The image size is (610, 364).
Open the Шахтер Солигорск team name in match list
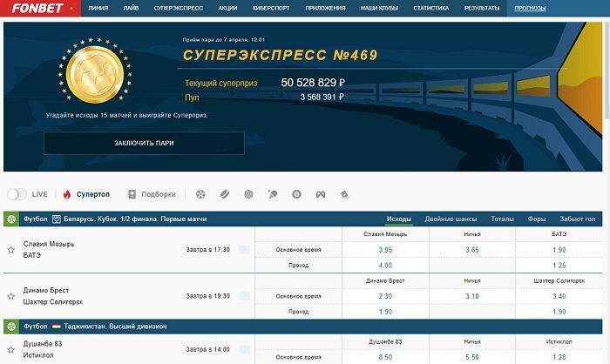click(x=53, y=302)
